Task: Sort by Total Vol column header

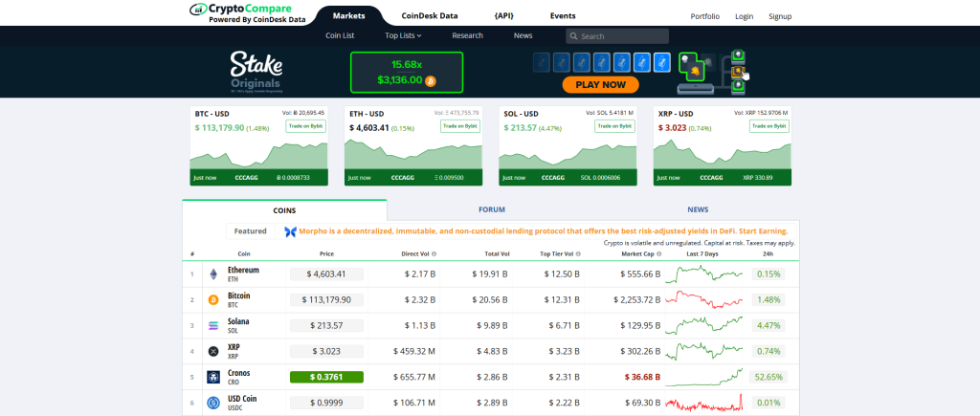Action: pyautogui.click(x=498, y=254)
